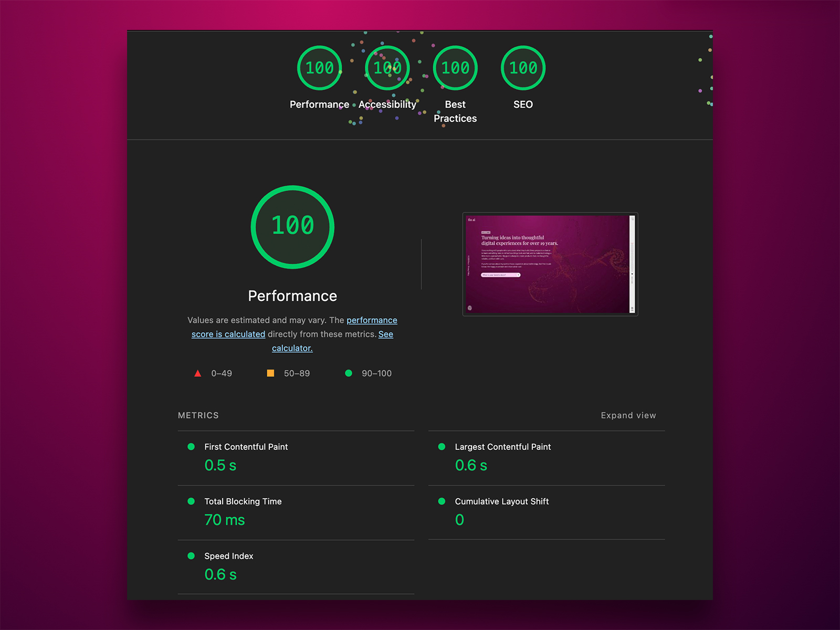Open the Accessibility score gauge

coord(387,68)
